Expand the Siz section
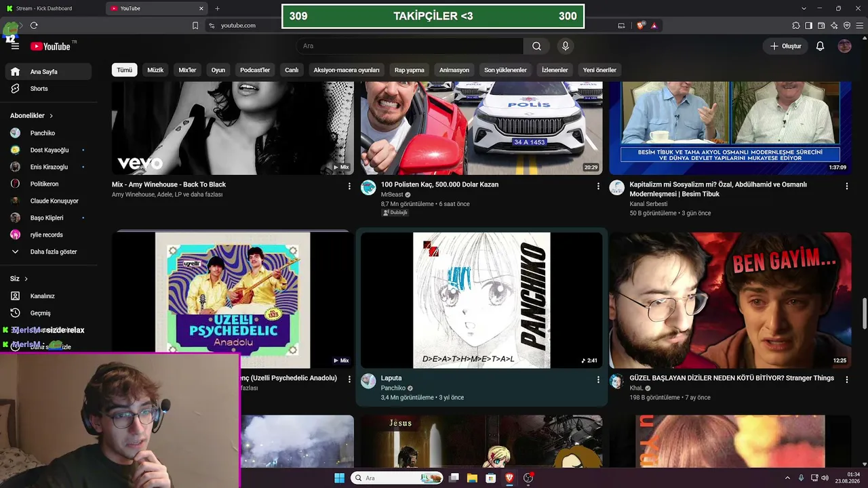 (19, 279)
